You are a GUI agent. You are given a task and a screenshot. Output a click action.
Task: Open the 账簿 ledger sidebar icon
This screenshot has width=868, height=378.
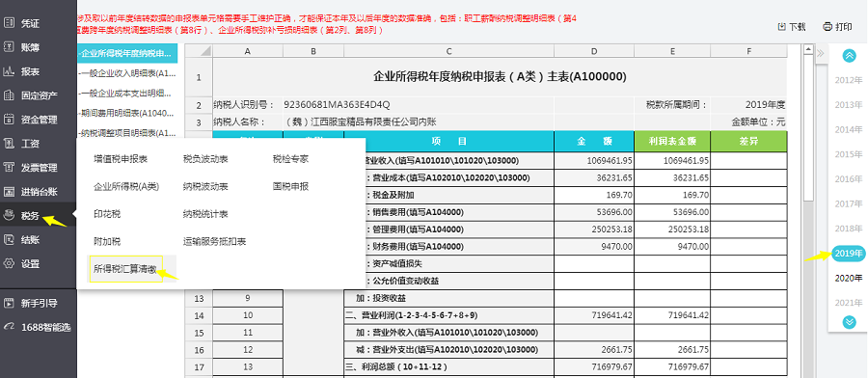[x=9, y=47]
